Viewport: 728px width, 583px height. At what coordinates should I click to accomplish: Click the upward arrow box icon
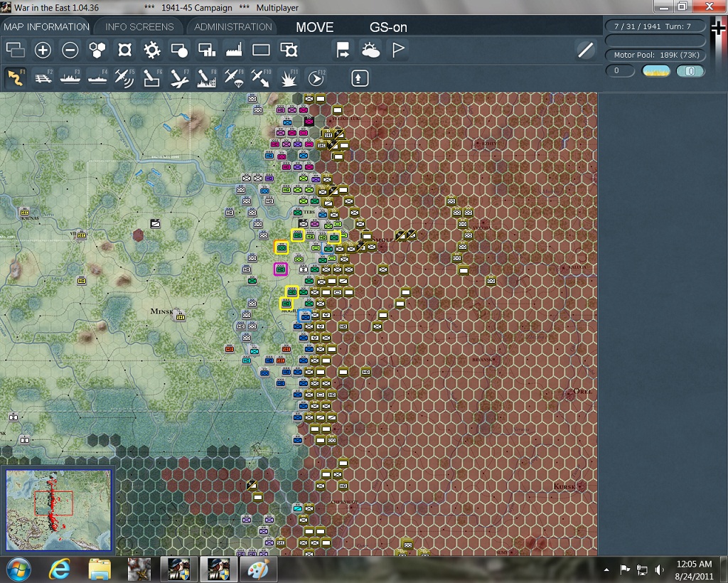pyautogui.click(x=359, y=78)
